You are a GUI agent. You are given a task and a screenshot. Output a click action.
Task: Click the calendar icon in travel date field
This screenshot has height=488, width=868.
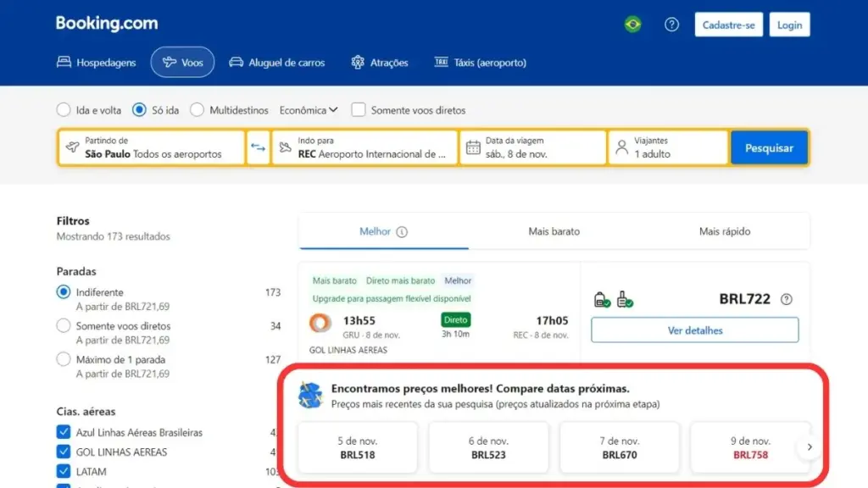pyautogui.click(x=473, y=147)
